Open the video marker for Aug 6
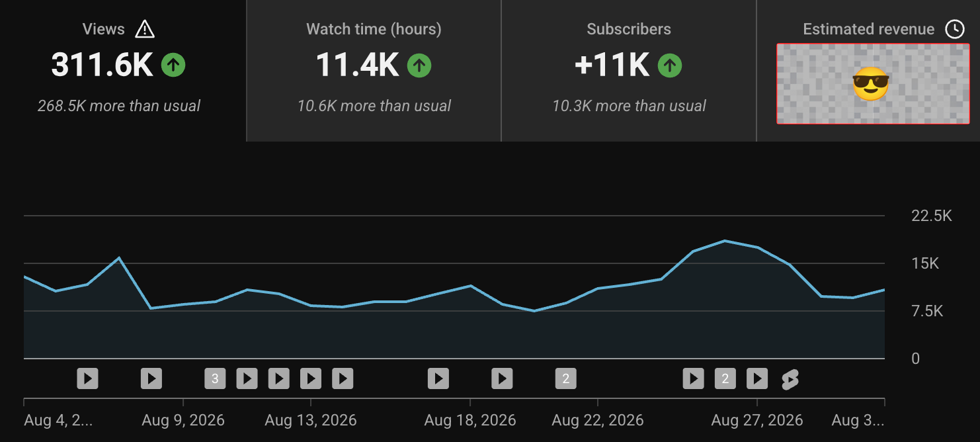 pos(87,378)
